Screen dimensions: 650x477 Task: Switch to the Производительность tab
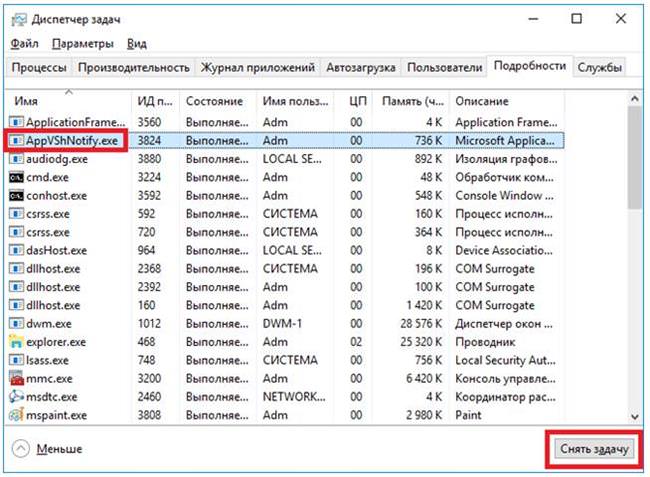tap(133, 67)
